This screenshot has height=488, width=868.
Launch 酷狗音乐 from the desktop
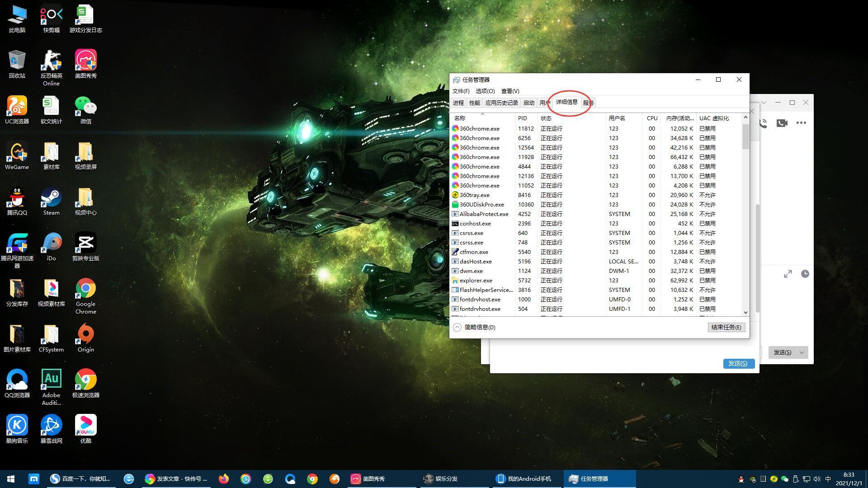coord(17,430)
